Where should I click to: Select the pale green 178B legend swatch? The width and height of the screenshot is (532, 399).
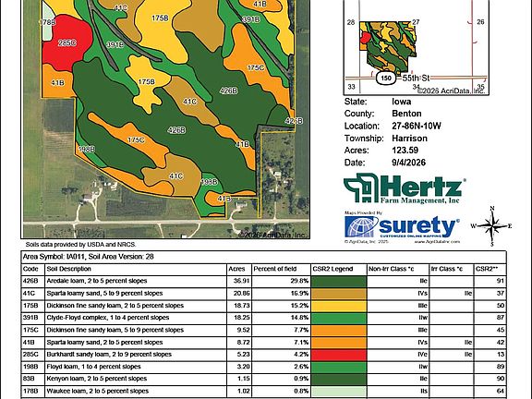point(339,392)
